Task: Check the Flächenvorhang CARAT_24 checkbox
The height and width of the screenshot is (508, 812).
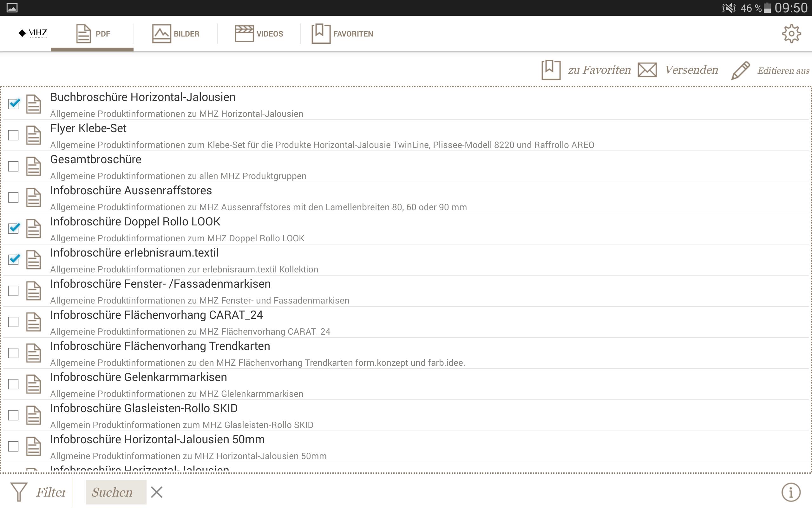Action: 13,322
